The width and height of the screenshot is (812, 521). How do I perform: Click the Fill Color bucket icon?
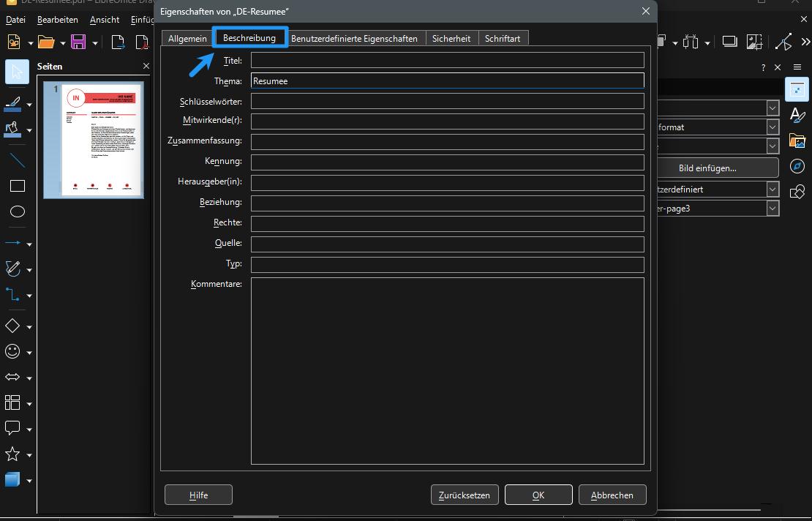(x=12, y=130)
